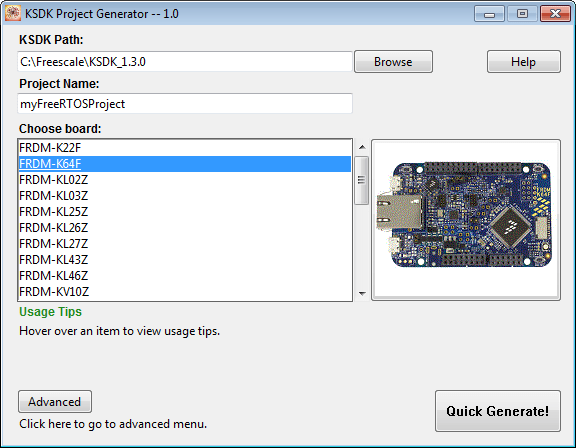Choose FRDM-KV10Z in the list
This screenshot has width=576, height=448.
pos(185,292)
